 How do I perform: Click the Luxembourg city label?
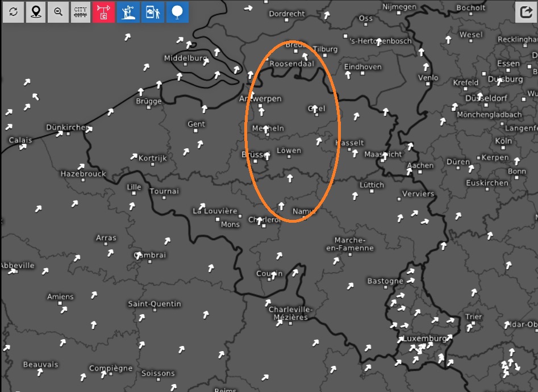tap(424, 338)
